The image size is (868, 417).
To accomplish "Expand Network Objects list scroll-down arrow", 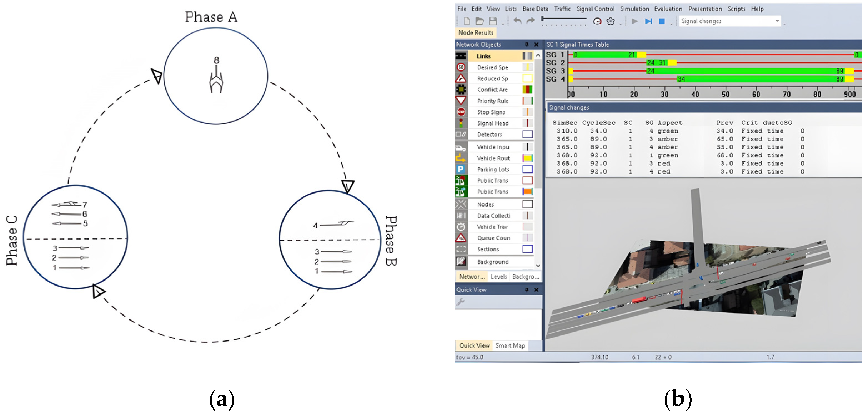I will pyautogui.click(x=538, y=266).
